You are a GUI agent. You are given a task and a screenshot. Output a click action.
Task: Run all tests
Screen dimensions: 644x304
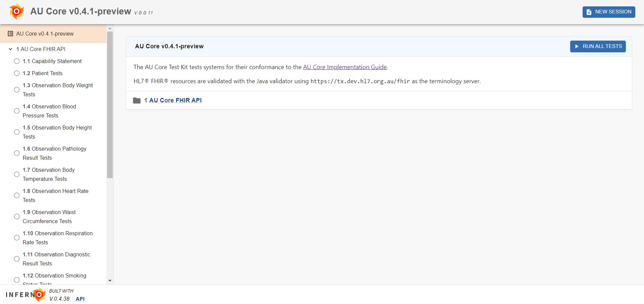(x=598, y=46)
